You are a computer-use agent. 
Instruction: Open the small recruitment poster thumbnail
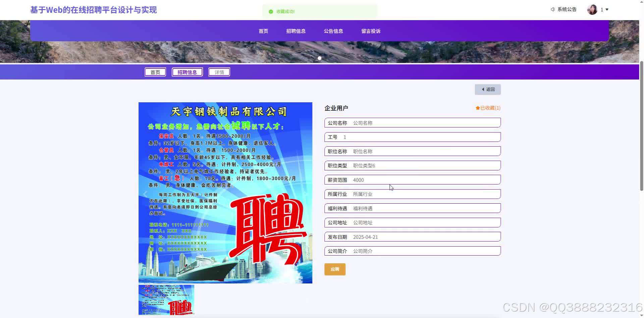[166, 300]
